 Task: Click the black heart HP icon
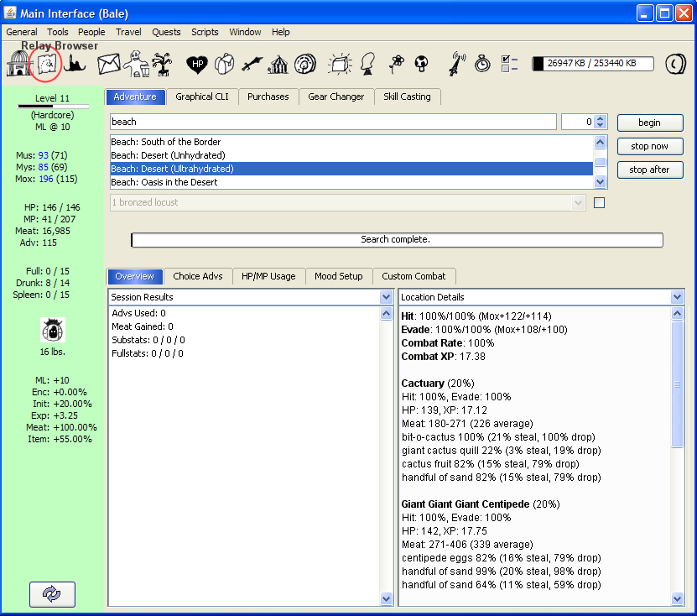coord(197,64)
